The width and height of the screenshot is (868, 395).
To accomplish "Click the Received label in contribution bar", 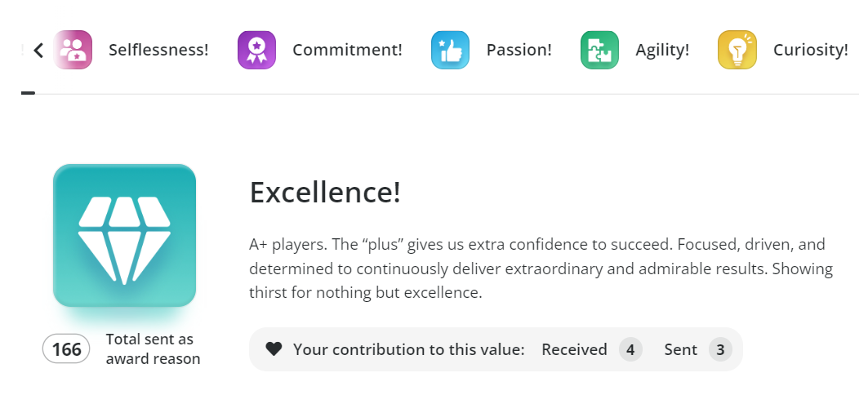I will (x=574, y=349).
